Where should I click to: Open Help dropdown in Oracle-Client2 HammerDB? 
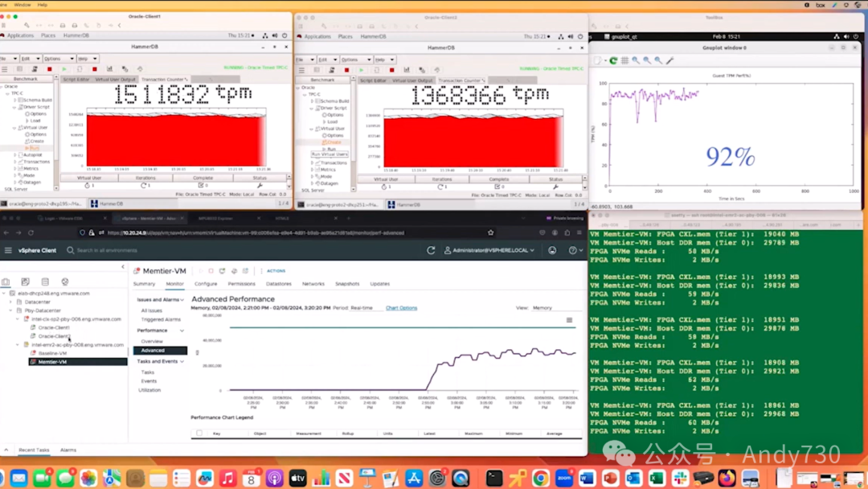[x=385, y=60]
